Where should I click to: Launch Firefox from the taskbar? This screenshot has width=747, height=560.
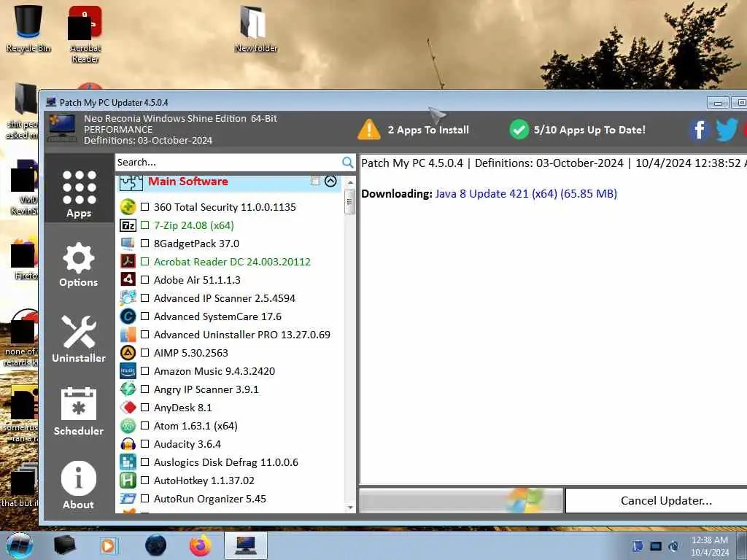pyautogui.click(x=201, y=545)
